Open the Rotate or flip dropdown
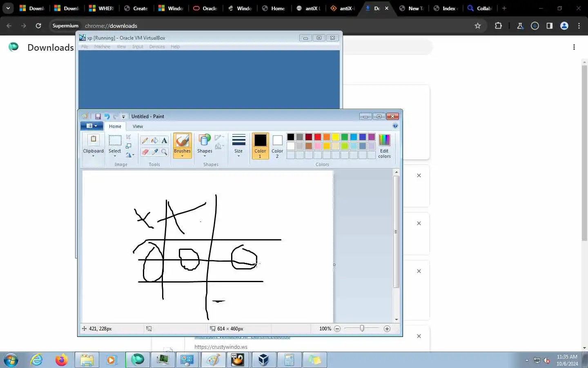This screenshot has height=368, width=588. tap(130, 155)
